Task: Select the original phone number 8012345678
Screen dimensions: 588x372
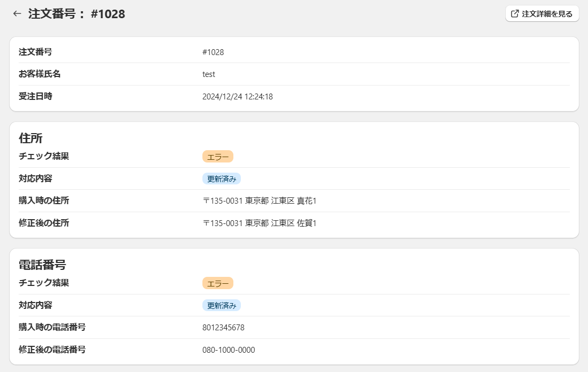Action: point(223,328)
